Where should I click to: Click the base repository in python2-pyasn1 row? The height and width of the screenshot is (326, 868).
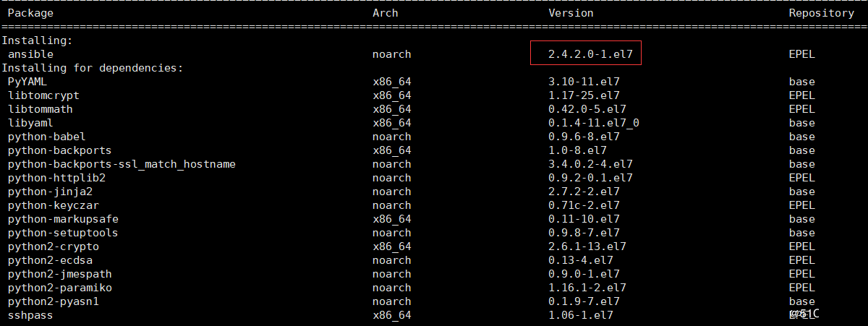pyautogui.click(x=802, y=301)
